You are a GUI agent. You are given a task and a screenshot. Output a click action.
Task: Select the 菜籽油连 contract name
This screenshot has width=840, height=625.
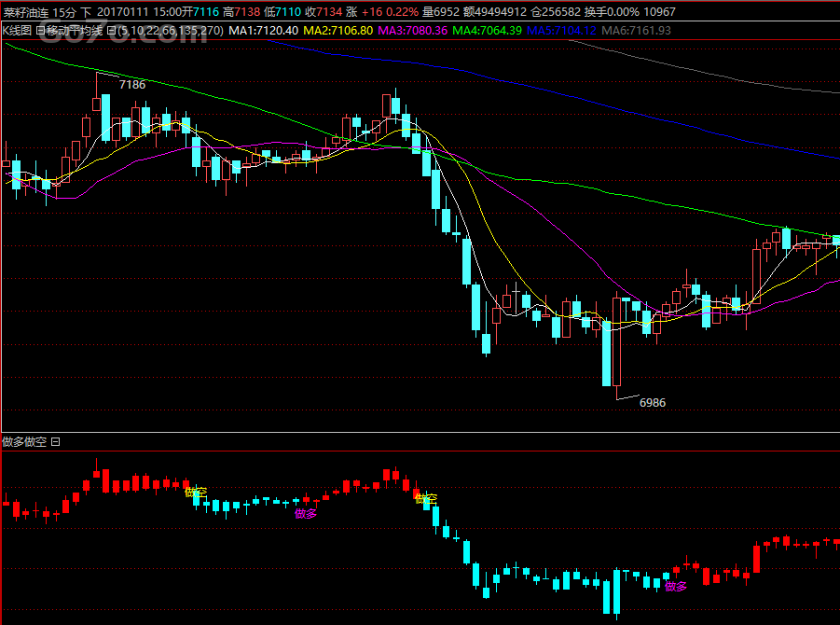(26, 12)
